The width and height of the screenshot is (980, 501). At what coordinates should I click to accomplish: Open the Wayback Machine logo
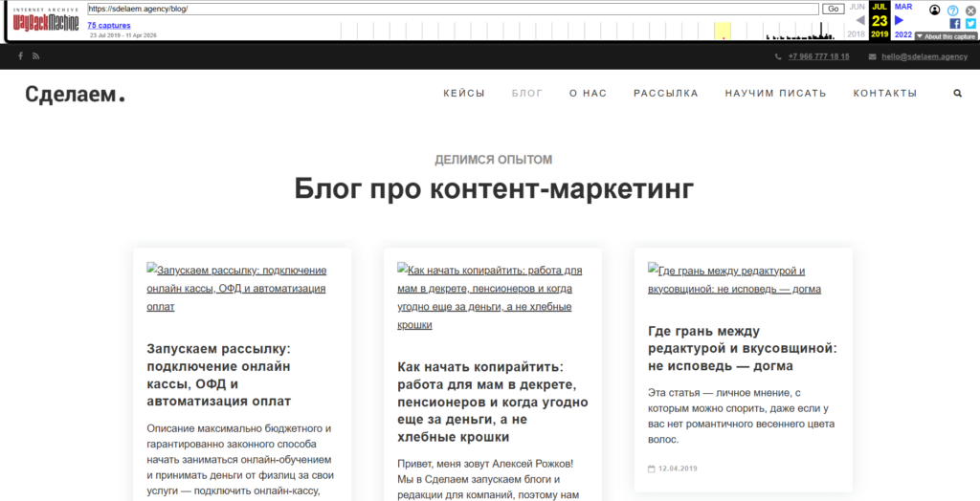click(46, 21)
